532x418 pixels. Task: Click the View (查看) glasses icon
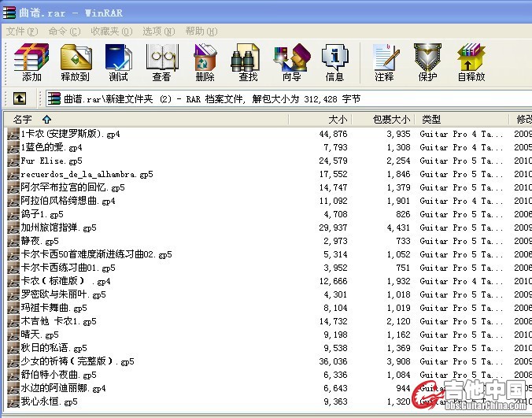[161, 62]
